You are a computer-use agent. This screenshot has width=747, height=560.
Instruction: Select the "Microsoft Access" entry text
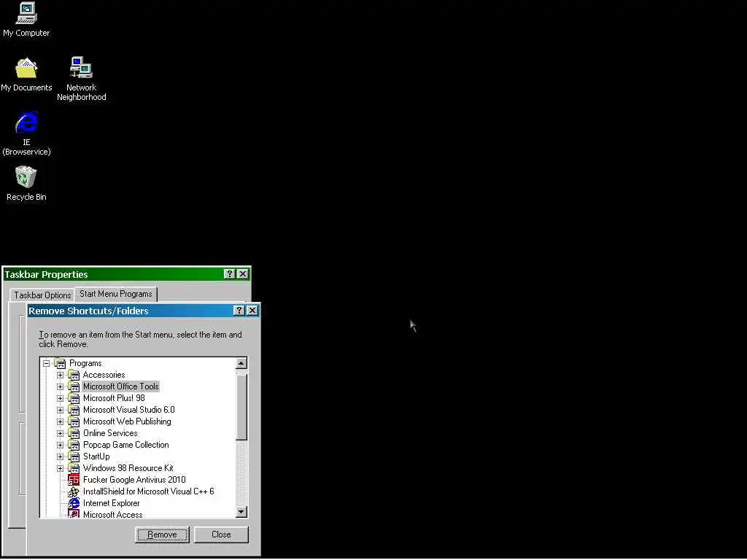point(112,514)
